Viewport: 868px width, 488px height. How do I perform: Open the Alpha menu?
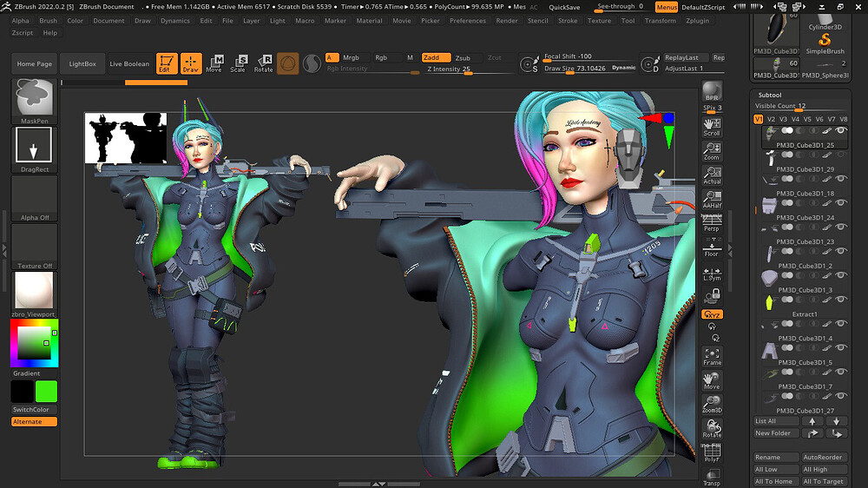[21, 21]
